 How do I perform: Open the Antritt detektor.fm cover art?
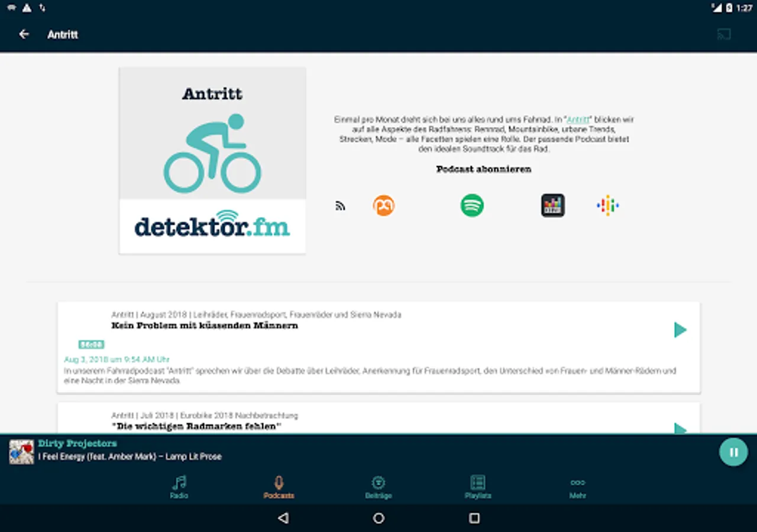212,161
